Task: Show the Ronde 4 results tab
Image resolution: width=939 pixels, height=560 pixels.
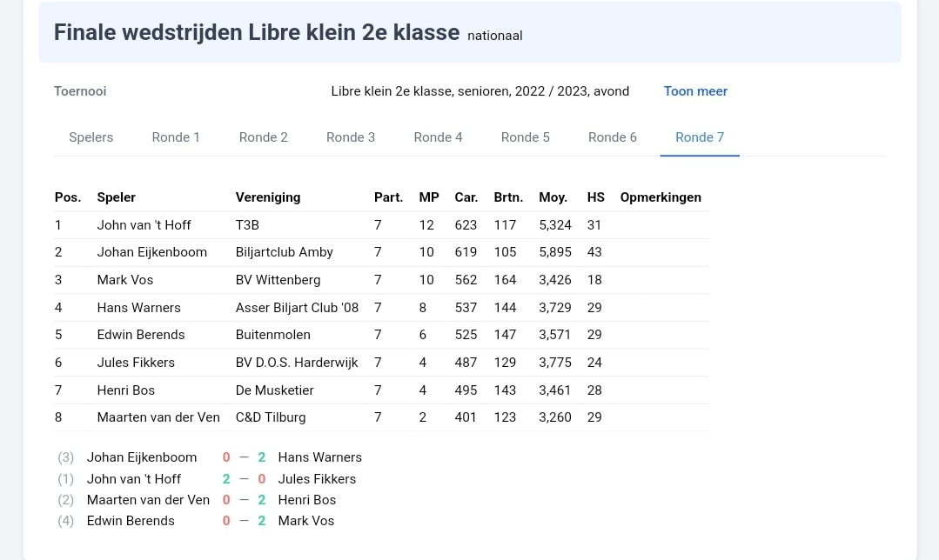Action: click(438, 137)
